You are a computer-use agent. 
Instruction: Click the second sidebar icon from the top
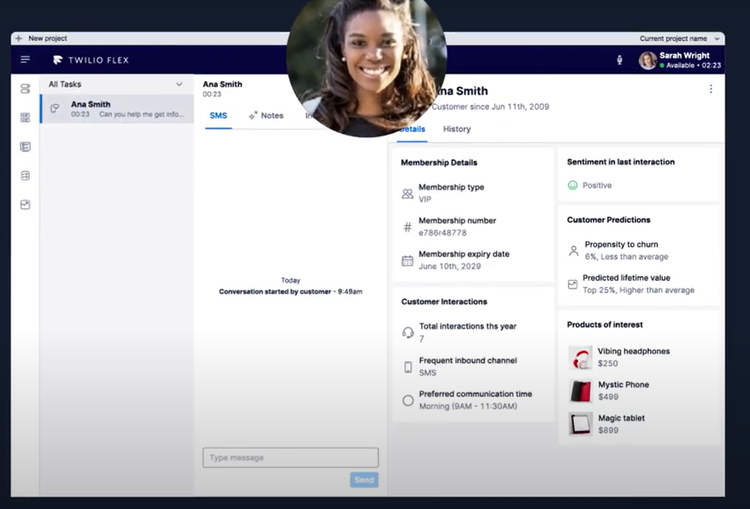point(25,118)
